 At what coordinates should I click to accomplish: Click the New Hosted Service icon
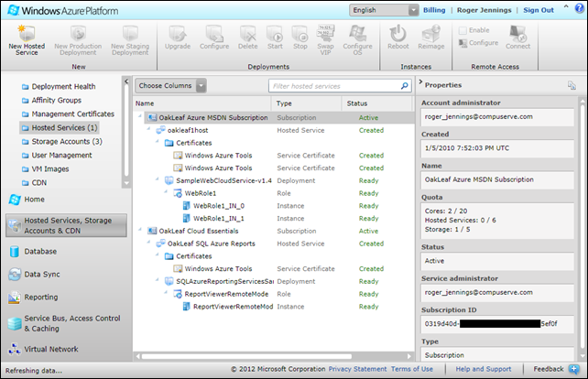[28, 32]
